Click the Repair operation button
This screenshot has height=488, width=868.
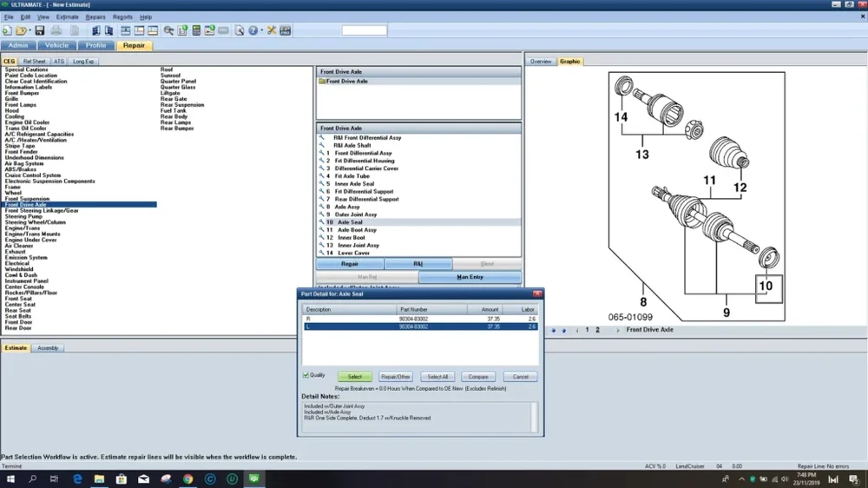click(x=350, y=264)
